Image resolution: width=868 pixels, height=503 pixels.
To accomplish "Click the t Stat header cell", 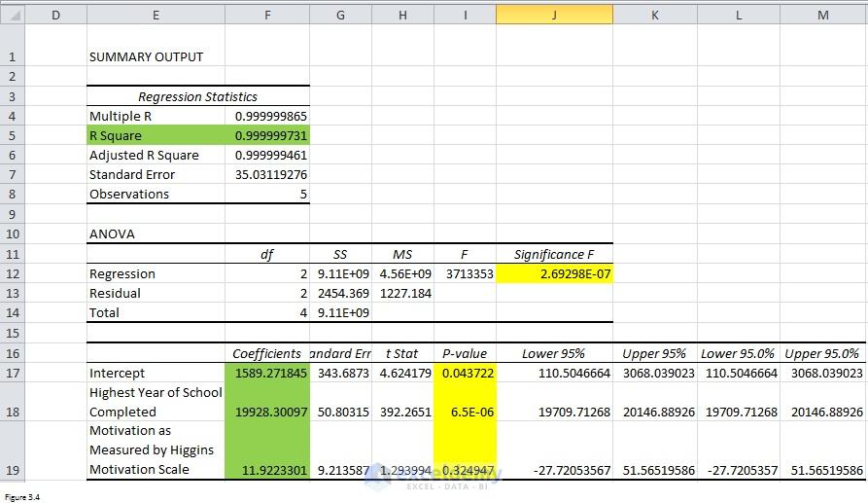I will (x=403, y=353).
